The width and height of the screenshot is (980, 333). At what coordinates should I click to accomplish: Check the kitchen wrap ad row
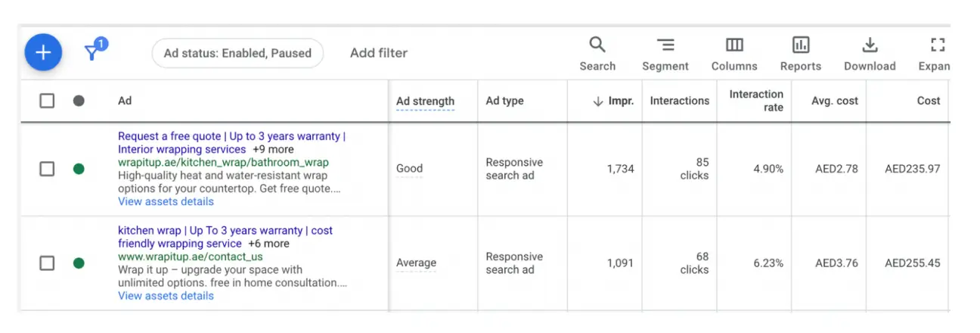47,263
